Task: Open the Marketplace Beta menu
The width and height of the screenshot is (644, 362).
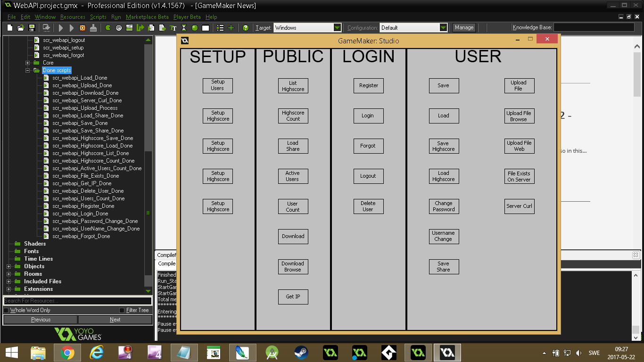Action: point(147,17)
